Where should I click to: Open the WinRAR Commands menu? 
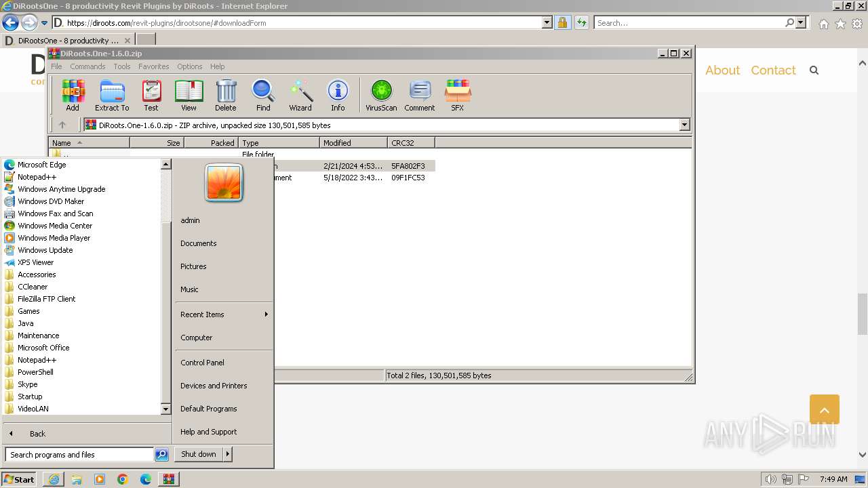pos(87,66)
